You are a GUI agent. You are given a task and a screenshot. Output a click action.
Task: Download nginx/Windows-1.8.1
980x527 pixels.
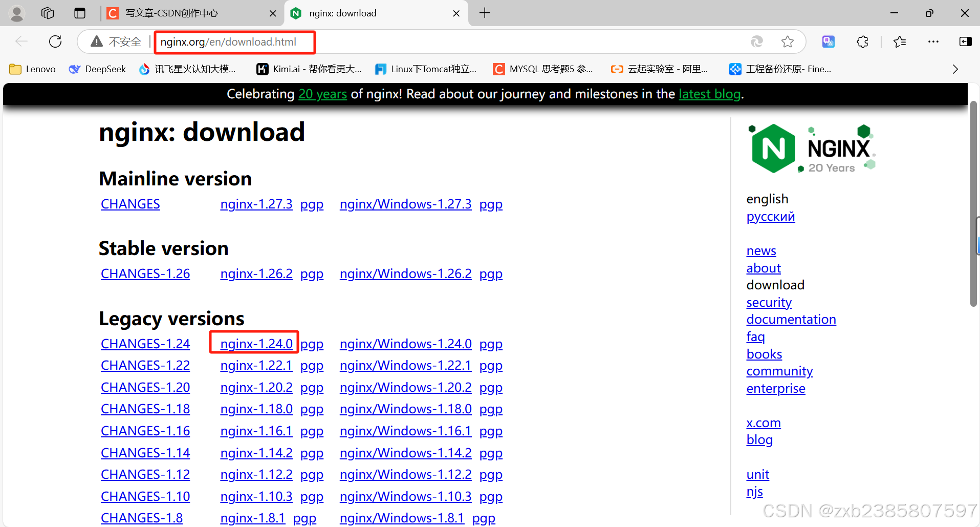click(402, 518)
